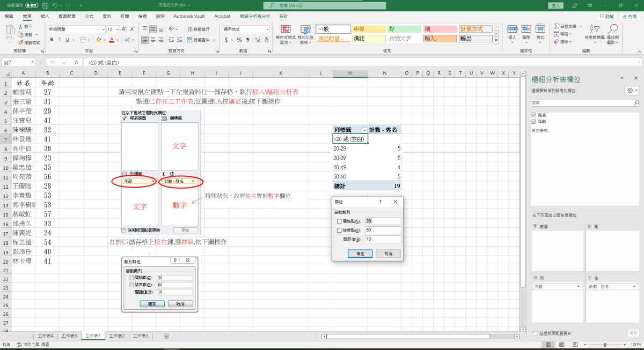Switch to sheet tab 工作表2
Viewport: 644px width, 350px height.
click(x=116, y=336)
